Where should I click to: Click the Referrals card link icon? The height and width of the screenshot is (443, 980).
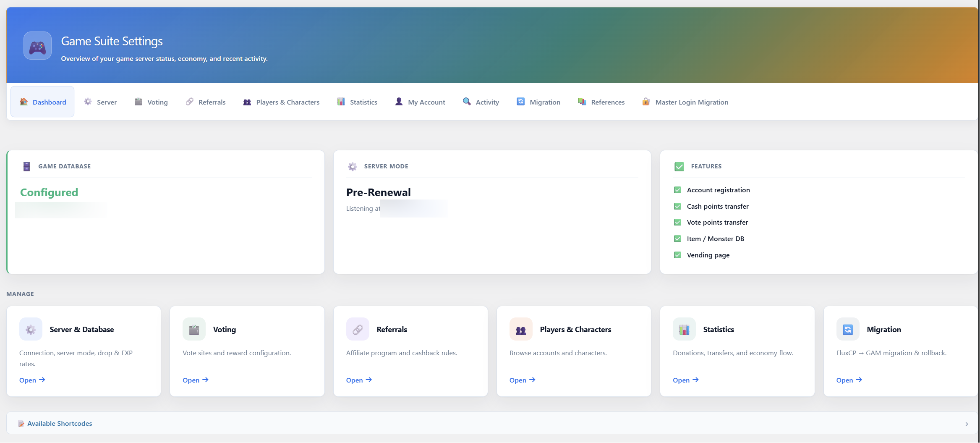[358, 329]
